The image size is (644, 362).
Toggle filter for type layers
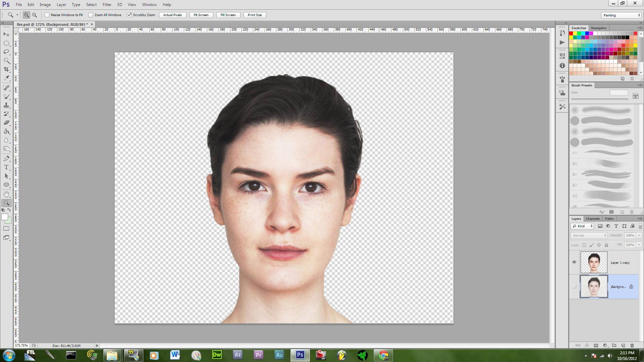pyautogui.click(x=616, y=226)
